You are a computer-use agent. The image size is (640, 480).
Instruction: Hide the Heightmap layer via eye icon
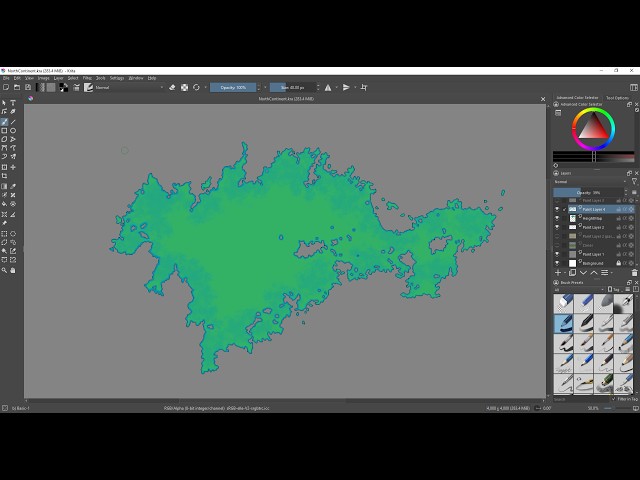click(x=557, y=218)
